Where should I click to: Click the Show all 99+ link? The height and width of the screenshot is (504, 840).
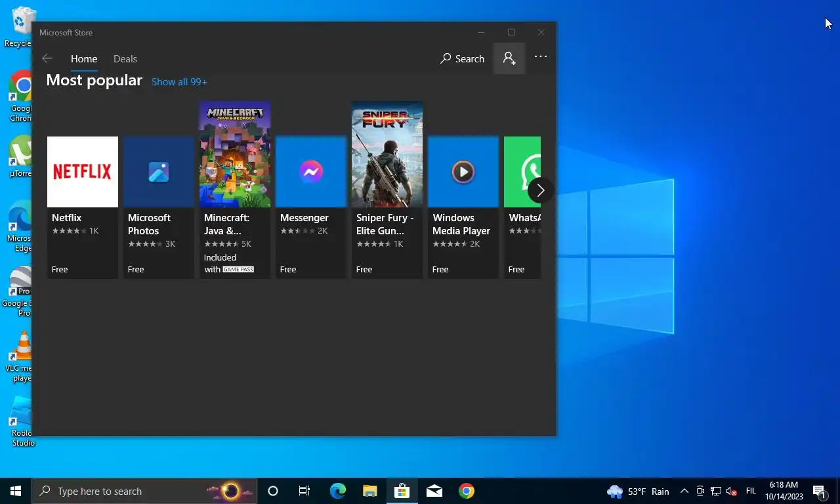pos(179,81)
